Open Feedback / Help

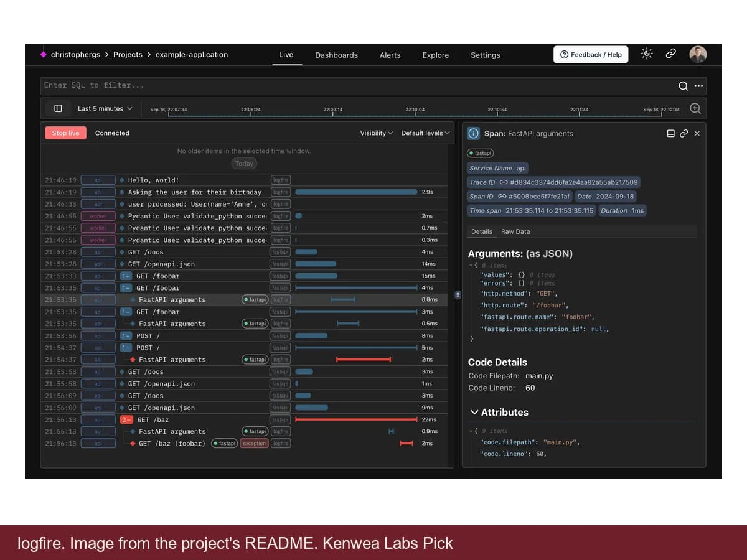(x=591, y=55)
